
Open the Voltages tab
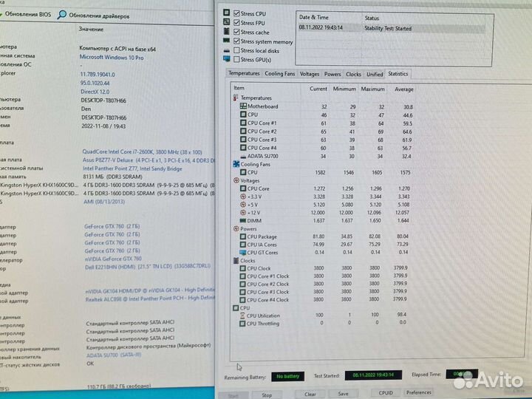(310, 74)
